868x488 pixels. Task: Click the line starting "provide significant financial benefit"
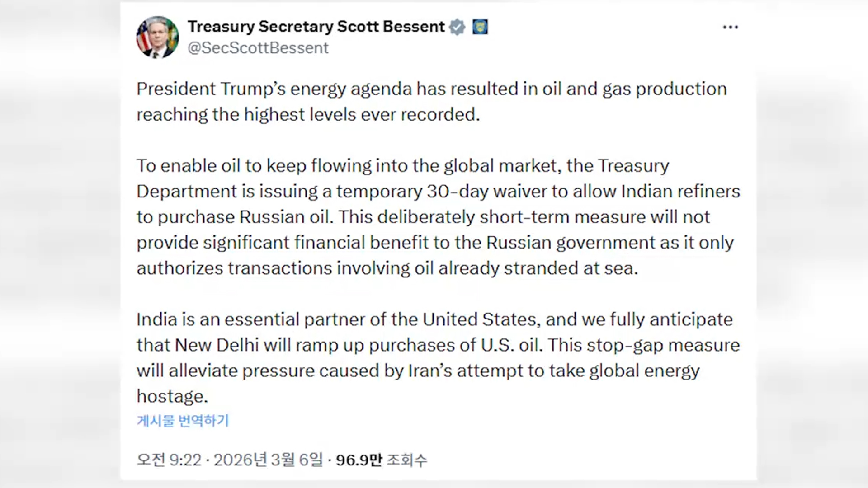(435, 243)
